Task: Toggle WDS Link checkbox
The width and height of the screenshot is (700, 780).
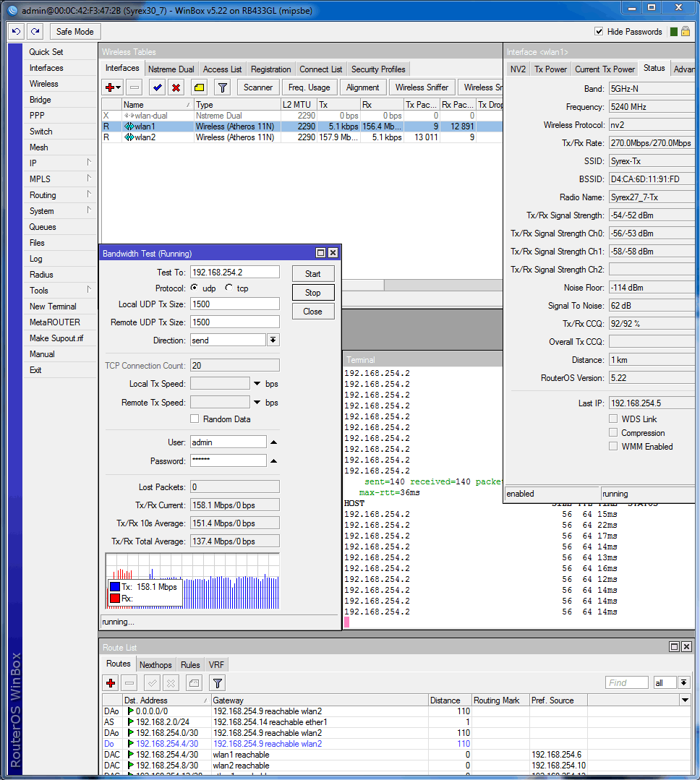Action: coord(613,419)
